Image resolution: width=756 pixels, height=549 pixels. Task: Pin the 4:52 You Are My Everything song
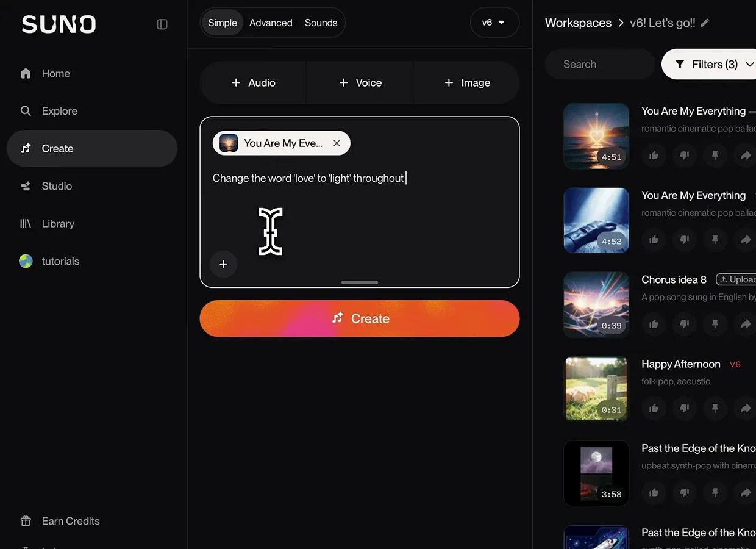coord(715,240)
